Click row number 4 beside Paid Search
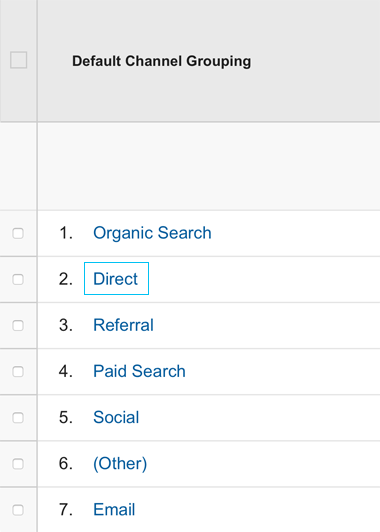380x532 pixels. point(66,371)
